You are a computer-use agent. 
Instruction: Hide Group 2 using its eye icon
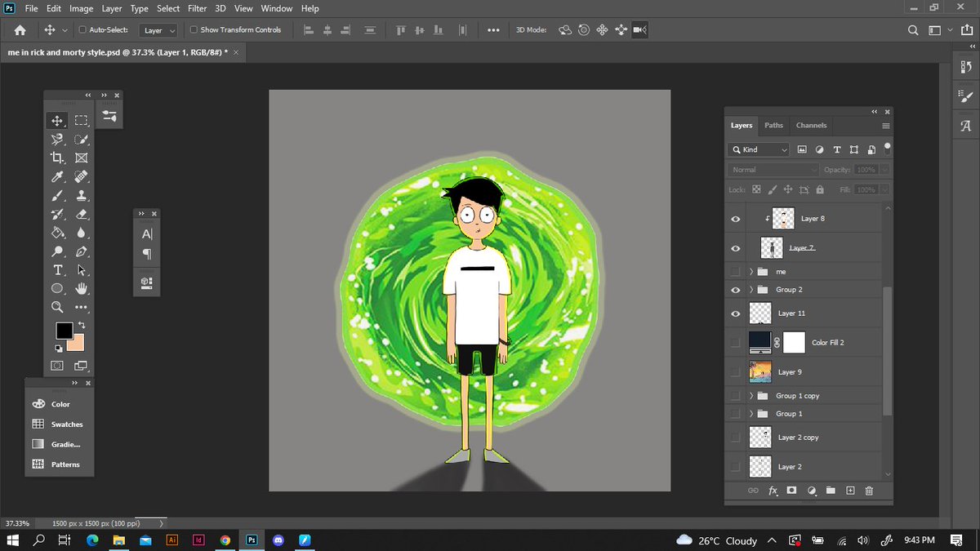(x=736, y=290)
